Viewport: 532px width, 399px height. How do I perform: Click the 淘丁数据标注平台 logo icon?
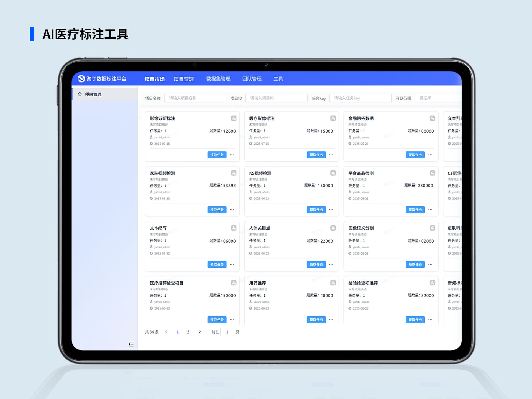coord(81,79)
